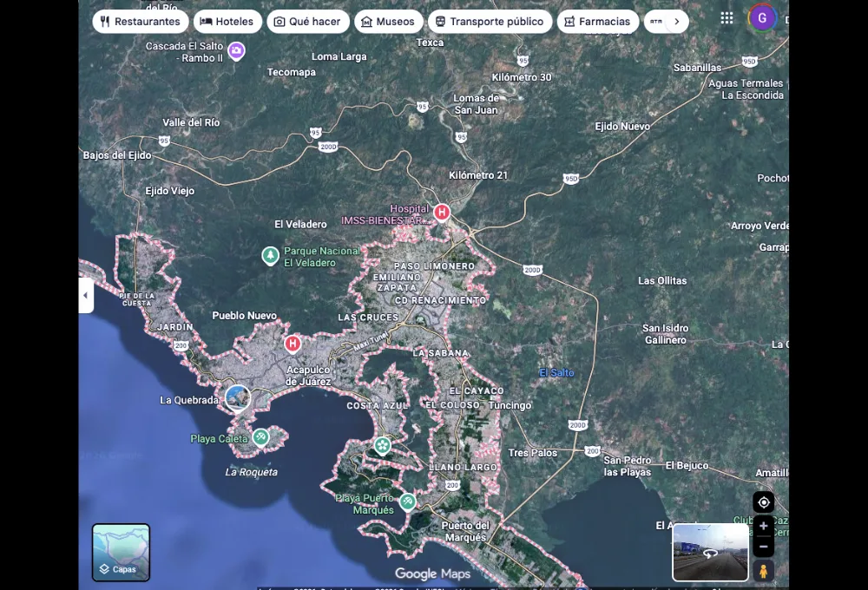Click the Museos search category icon
This screenshot has width=868, height=590.
365,21
